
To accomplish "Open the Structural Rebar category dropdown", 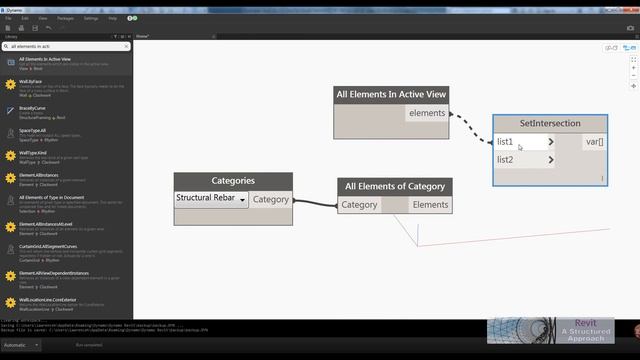I will pos(211,199).
